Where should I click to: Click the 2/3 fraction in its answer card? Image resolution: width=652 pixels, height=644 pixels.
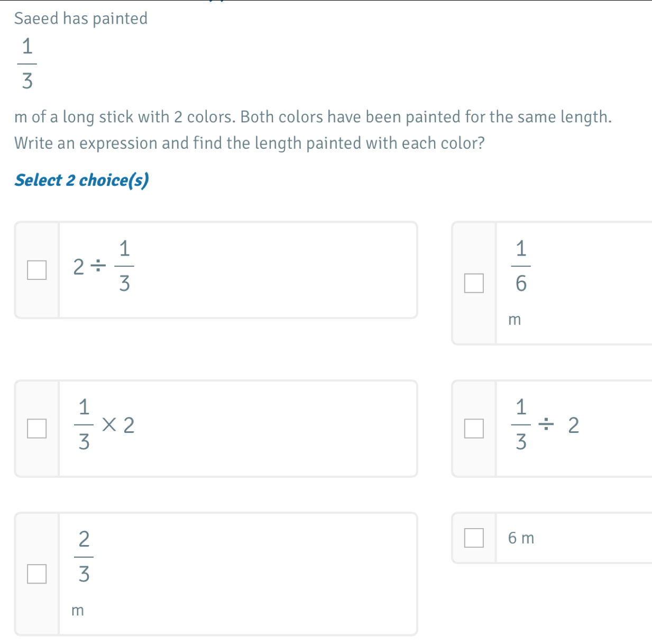[x=84, y=557]
